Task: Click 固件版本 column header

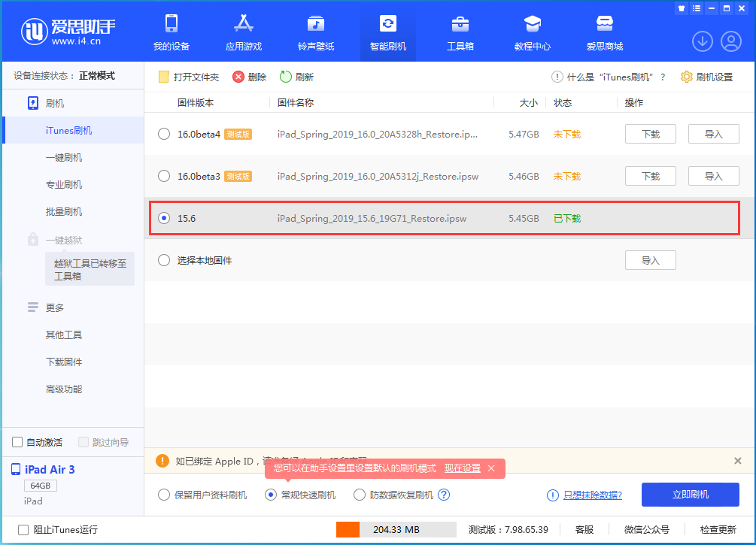Action: click(196, 103)
